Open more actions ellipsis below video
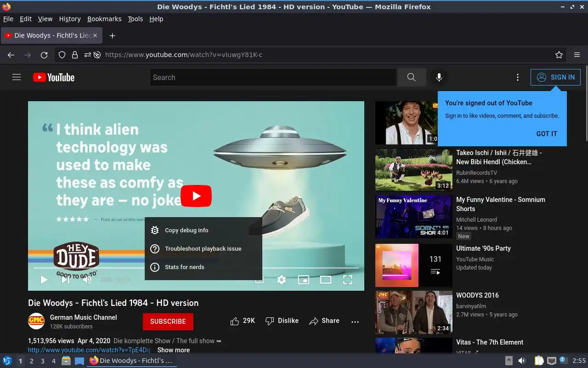Viewport: 588px width, 368px height. point(355,322)
